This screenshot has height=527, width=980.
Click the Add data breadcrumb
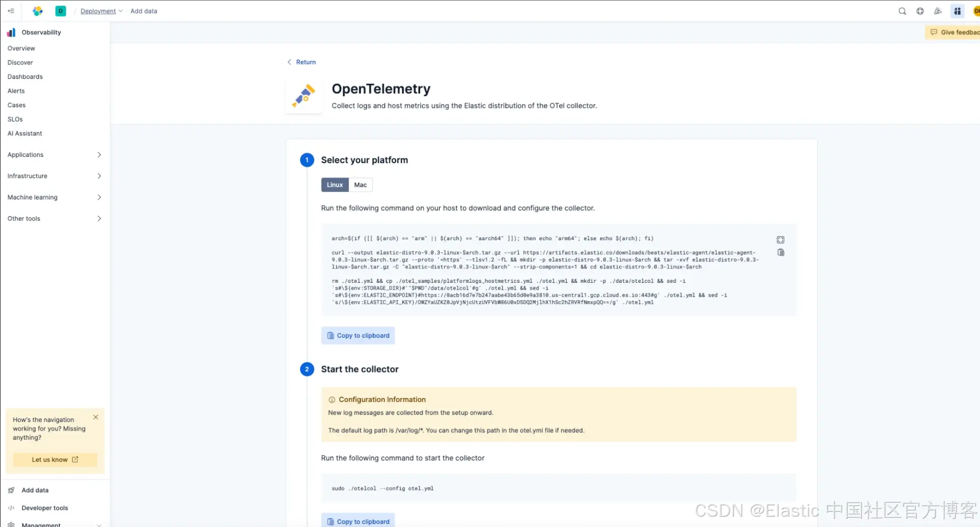tap(144, 11)
